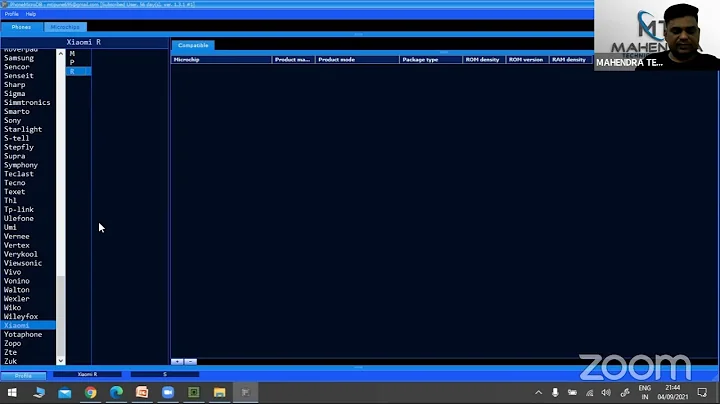This screenshot has width=720, height=404.
Task: Select Viewsonic in the brand list
Action: (23, 263)
